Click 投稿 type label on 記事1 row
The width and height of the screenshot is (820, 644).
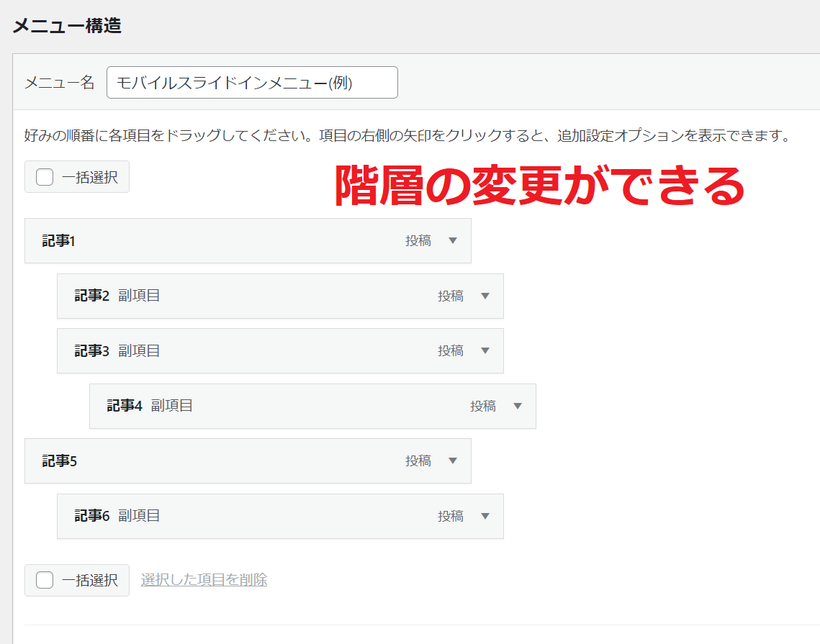tap(418, 241)
